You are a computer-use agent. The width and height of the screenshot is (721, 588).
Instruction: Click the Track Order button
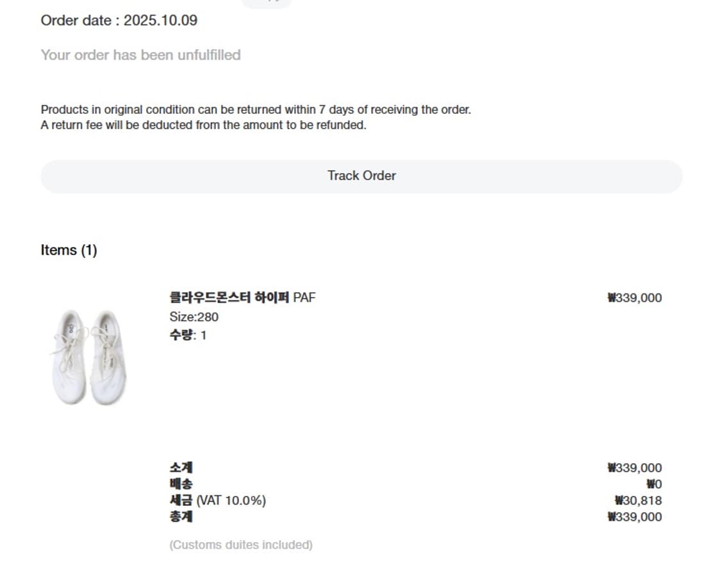(361, 176)
